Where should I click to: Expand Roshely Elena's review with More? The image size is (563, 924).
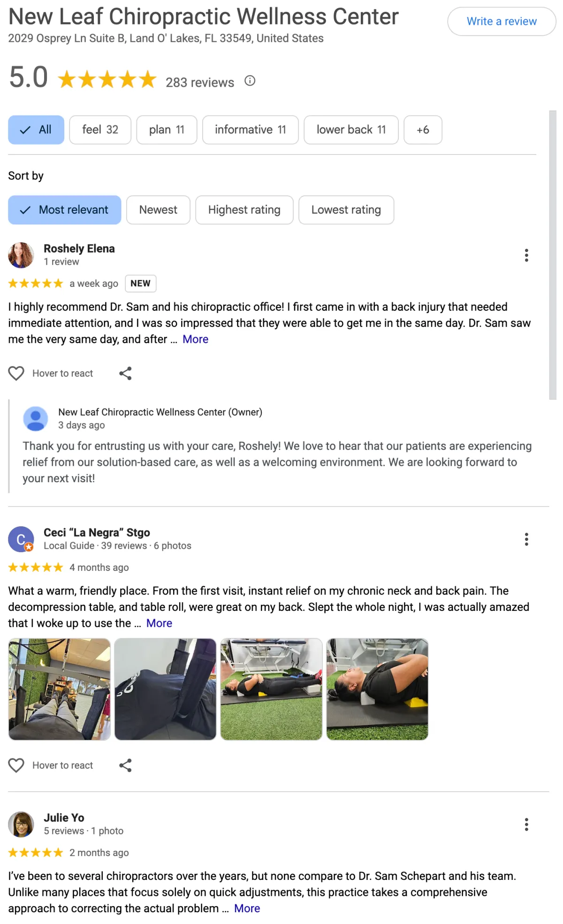click(x=195, y=339)
